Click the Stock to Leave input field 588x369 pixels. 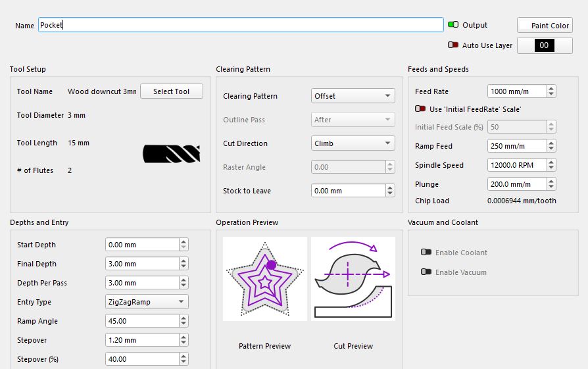[348, 191]
